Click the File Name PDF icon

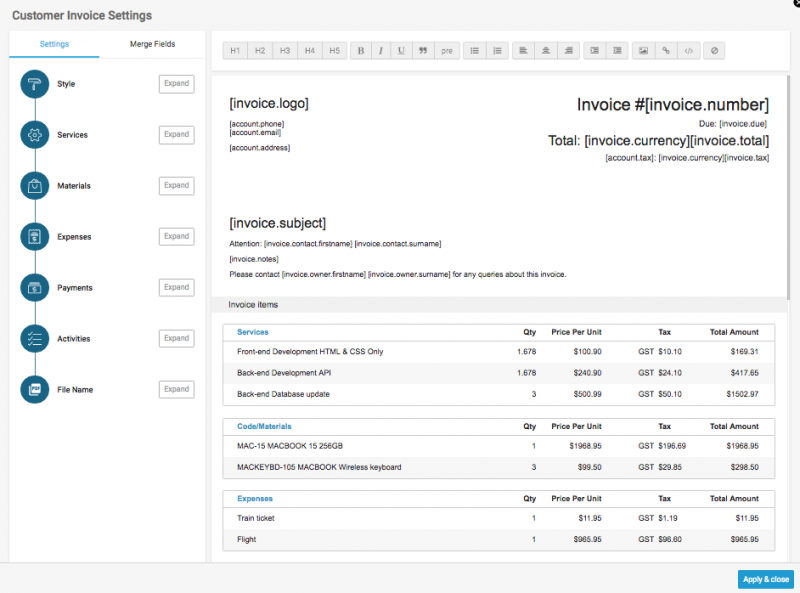pyautogui.click(x=35, y=389)
